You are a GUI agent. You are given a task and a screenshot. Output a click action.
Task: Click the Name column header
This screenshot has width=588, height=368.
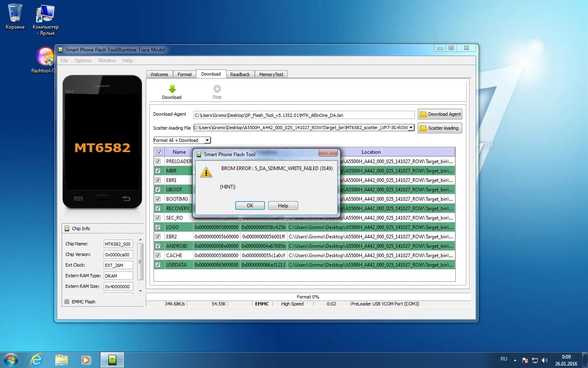coord(179,152)
